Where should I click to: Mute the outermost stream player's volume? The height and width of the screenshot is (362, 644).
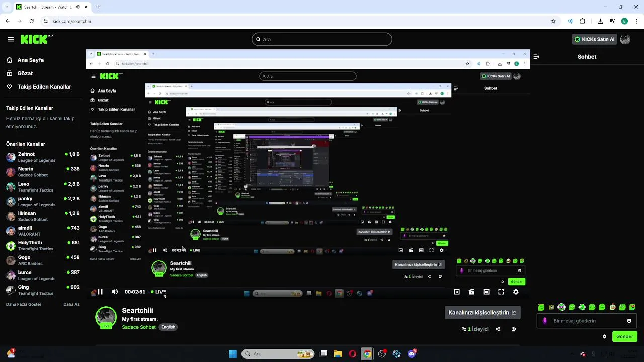(115, 292)
